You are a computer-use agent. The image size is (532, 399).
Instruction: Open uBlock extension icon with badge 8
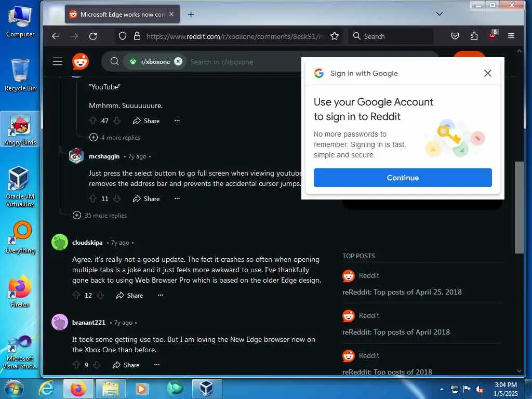coord(493,35)
